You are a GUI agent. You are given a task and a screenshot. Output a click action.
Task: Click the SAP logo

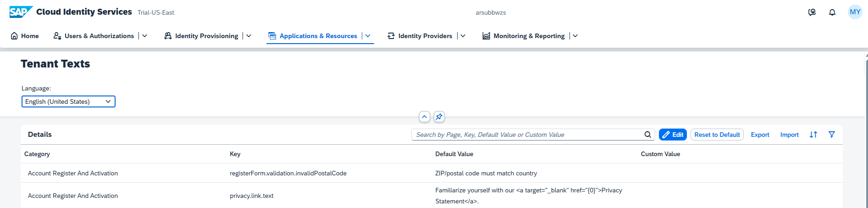point(21,12)
